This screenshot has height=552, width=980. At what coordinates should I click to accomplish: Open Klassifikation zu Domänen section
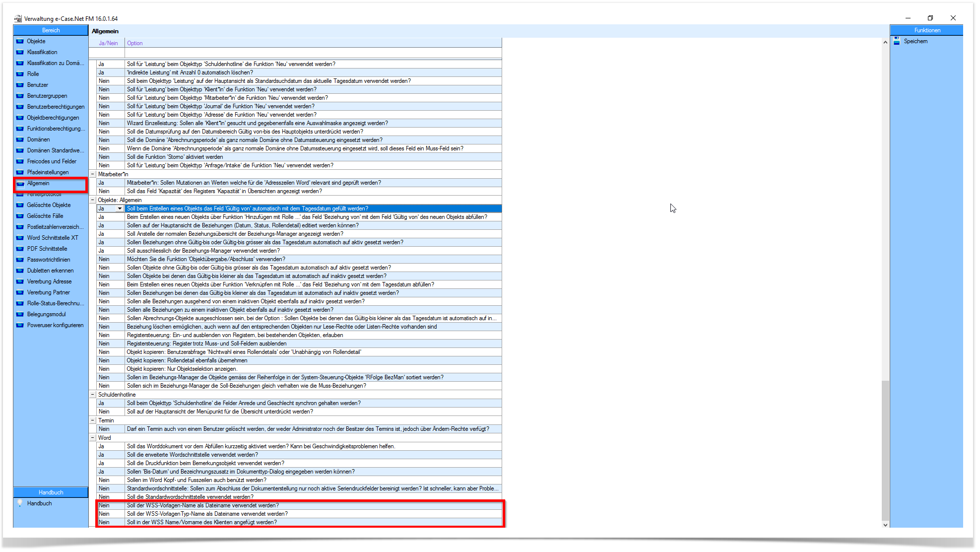(56, 63)
